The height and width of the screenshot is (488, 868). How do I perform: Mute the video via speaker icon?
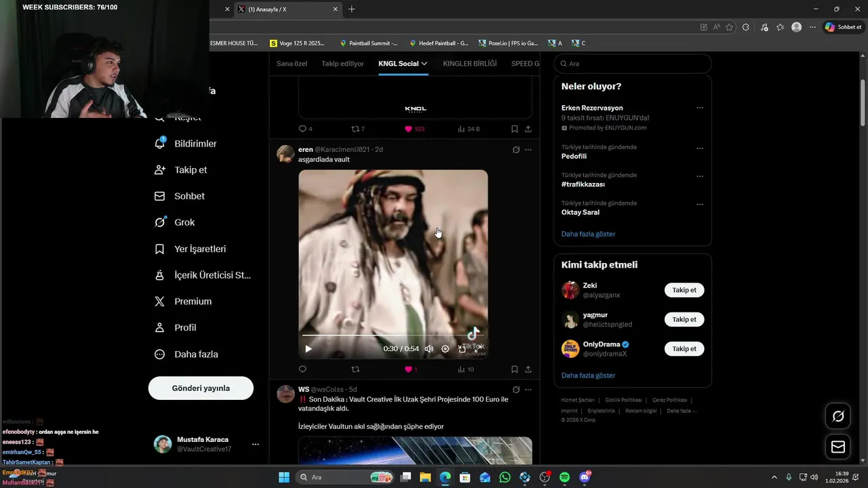click(x=429, y=349)
